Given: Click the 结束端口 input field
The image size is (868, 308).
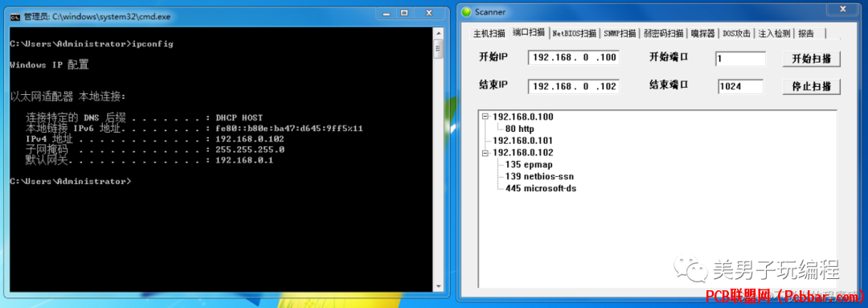Looking at the screenshot, I should [740, 87].
